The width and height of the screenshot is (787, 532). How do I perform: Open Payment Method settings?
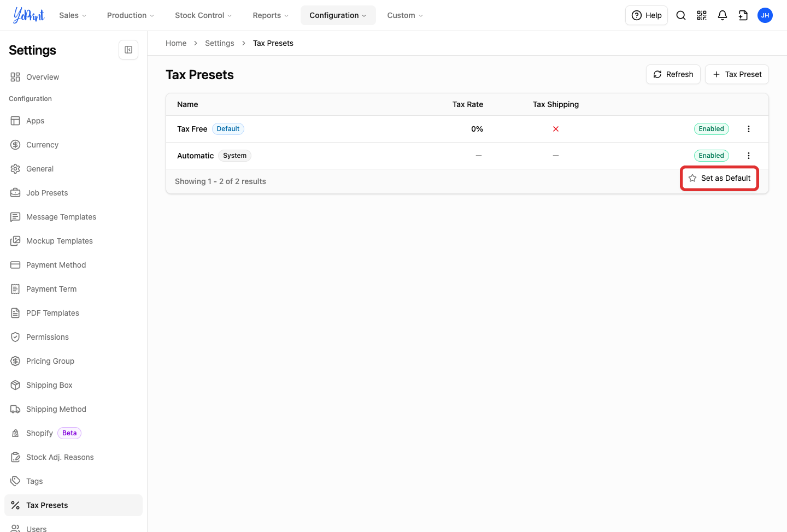tap(73, 265)
